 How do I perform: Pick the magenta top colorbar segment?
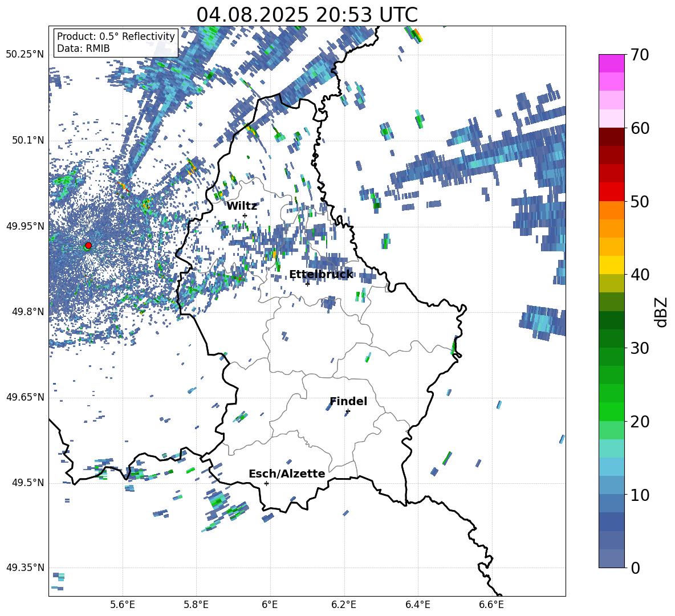tap(611, 63)
